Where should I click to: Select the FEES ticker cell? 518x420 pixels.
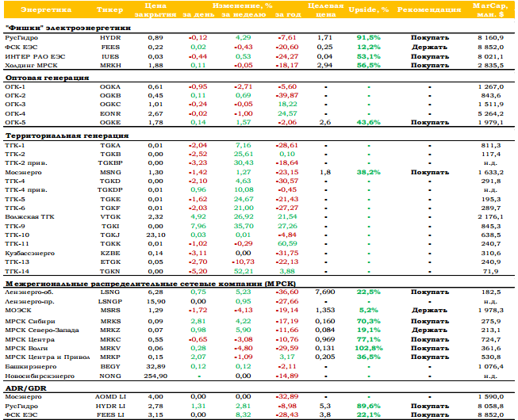pyautogui.click(x=110, y=48)
